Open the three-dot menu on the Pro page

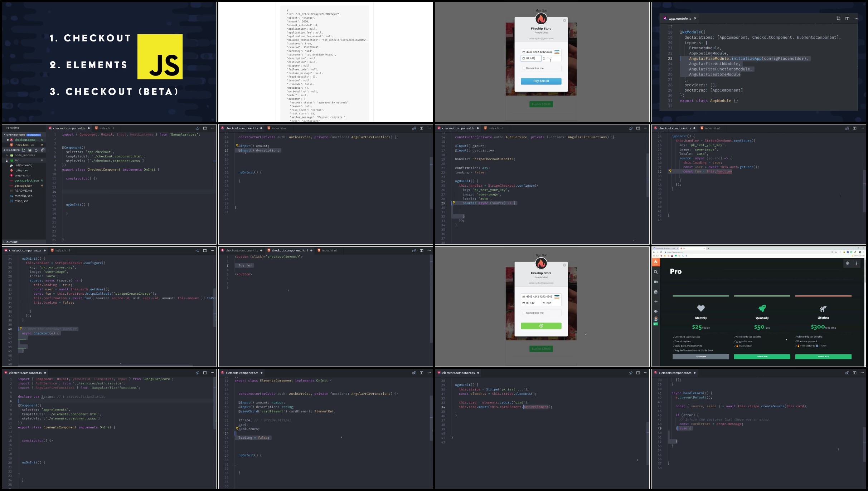click(x=856, y=263)
